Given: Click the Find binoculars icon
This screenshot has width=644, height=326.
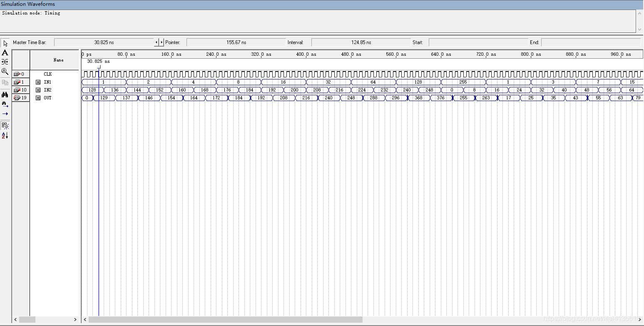Looking at the screenshot, I should [x=5, y=94].
